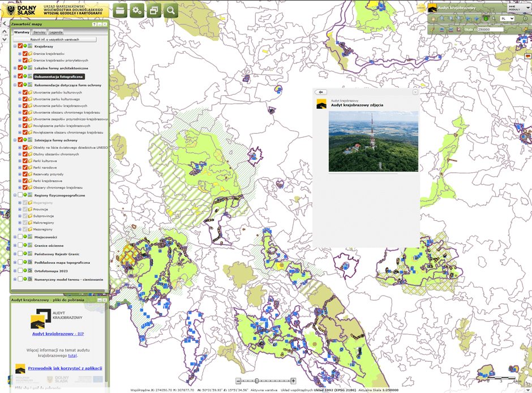Viewport: 532px width, 393px height.
Task: Open the PL language dropdown
Action: (507, 19)
